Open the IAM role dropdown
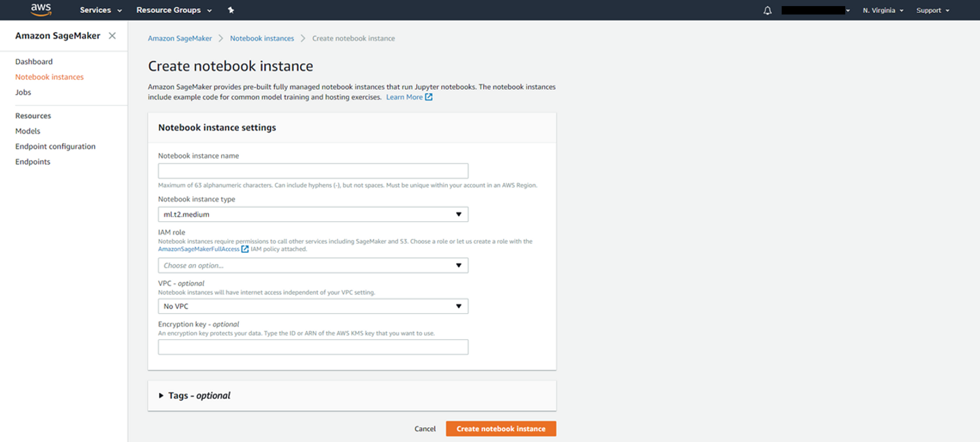980x442 pixels. coord(313,266)
